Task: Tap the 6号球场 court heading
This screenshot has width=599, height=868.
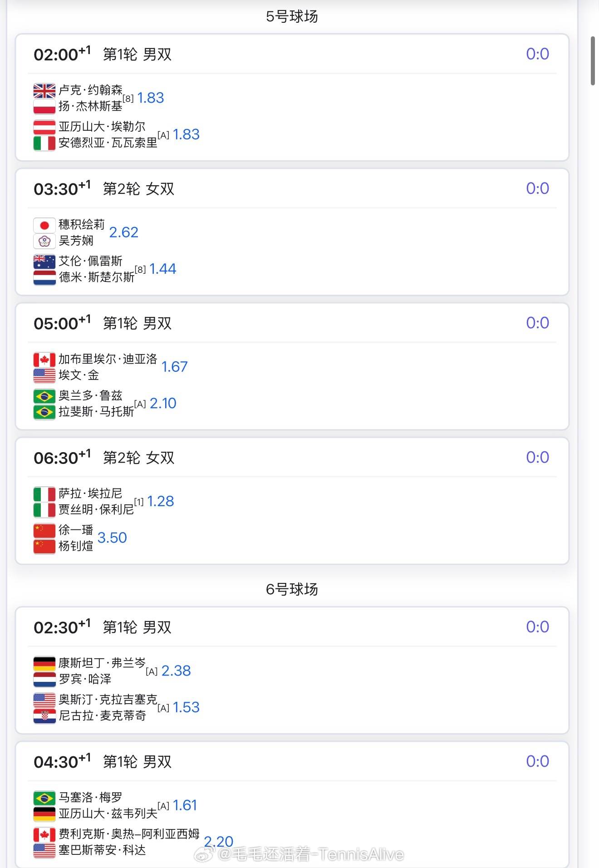Action: [292, 589]
